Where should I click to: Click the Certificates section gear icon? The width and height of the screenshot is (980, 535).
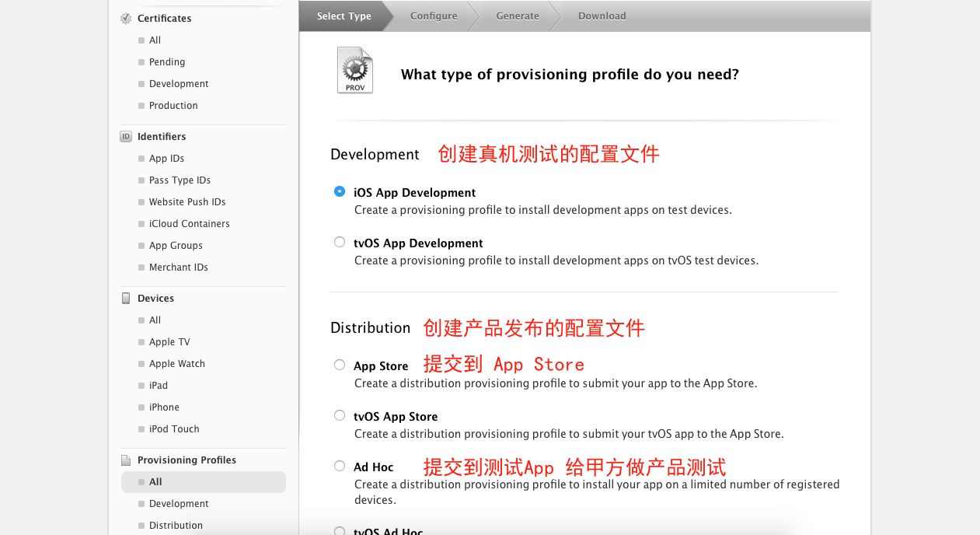[126, 19]
